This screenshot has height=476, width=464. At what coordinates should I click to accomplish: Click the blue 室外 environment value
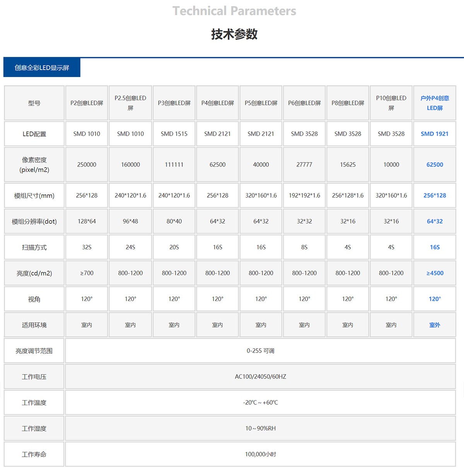pyautogui.click(x=435, y=325)
